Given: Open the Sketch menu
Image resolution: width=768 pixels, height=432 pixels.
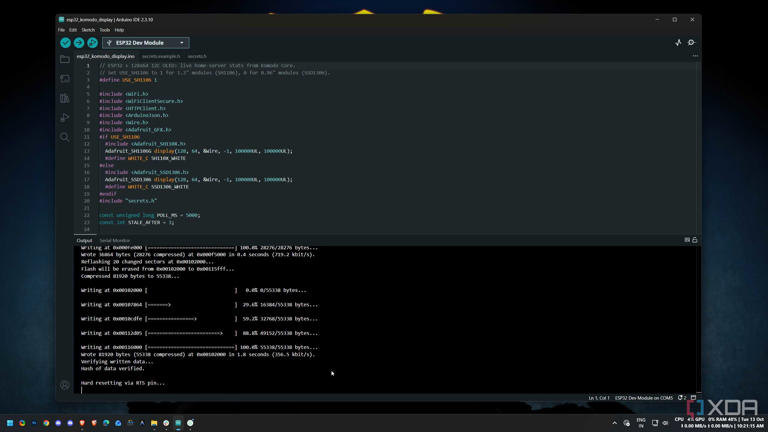Looking at the screenshot, I should point(88,30).
